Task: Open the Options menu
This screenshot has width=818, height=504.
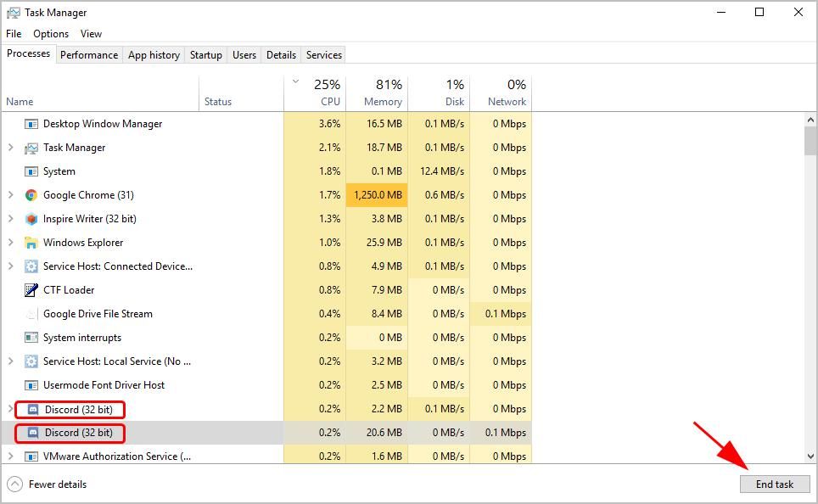Action: (51, 34)
